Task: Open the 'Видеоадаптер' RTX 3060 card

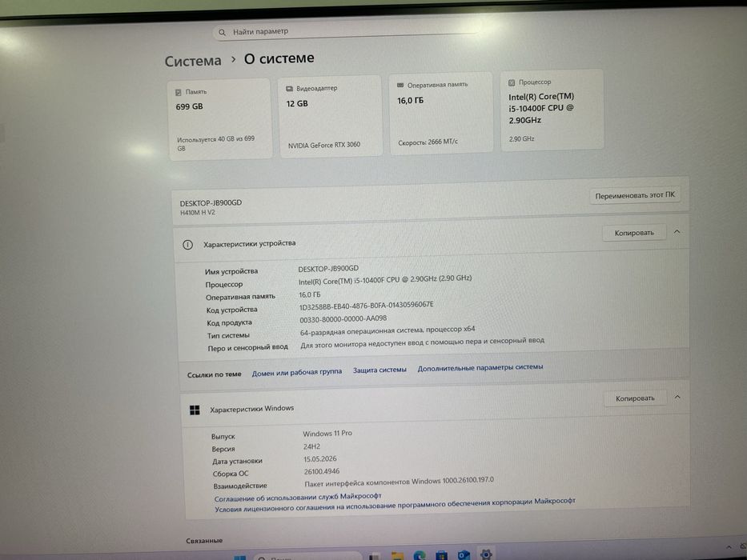Action: [x=330, y=116]
